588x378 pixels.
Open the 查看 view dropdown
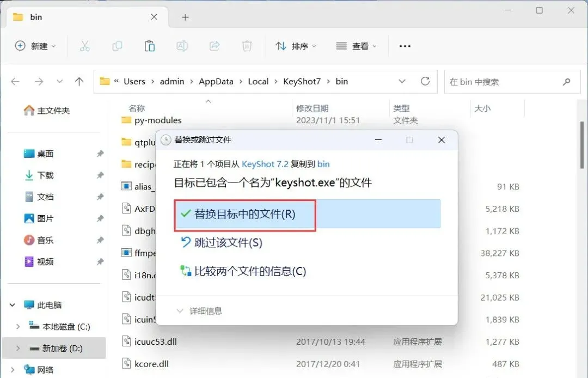(x=356, y=46)
